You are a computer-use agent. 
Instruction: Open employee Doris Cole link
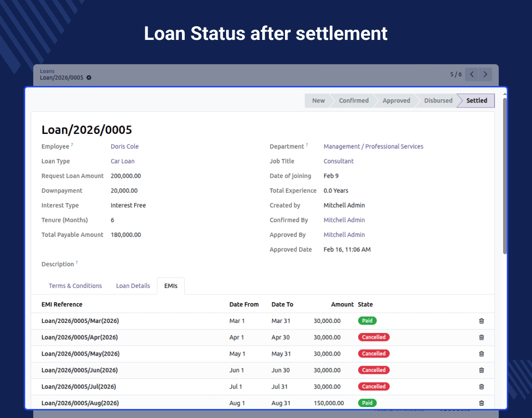click(124, 147)
